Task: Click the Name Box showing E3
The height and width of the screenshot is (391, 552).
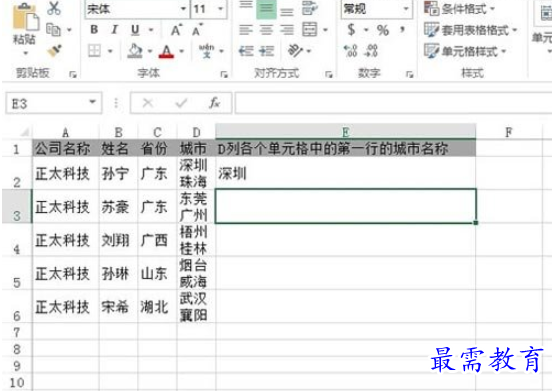Action: coord(54,103)
